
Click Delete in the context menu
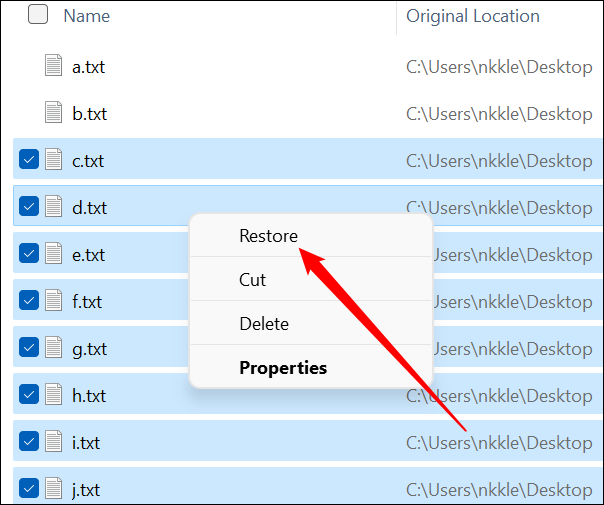[x=264, y=324]
